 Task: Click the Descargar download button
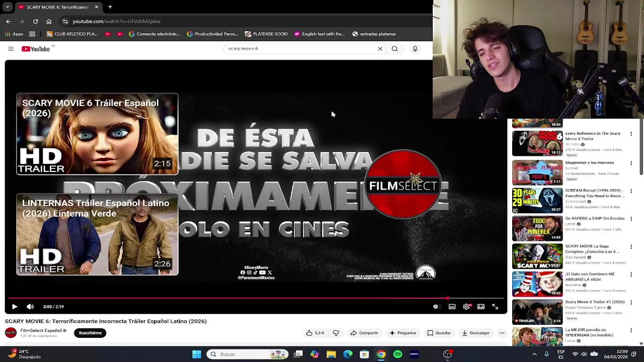475,333
